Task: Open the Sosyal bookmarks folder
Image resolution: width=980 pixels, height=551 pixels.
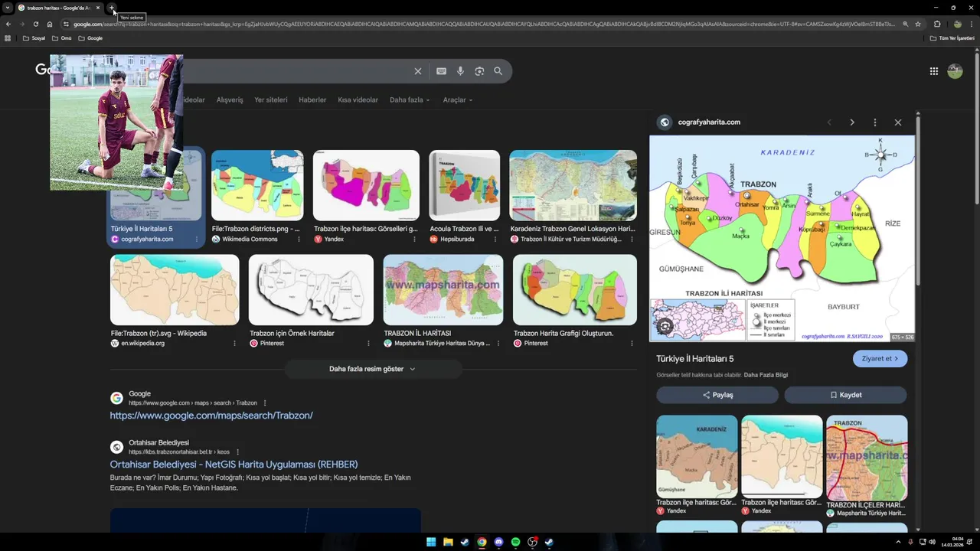Action: click(x=34, y=38)
